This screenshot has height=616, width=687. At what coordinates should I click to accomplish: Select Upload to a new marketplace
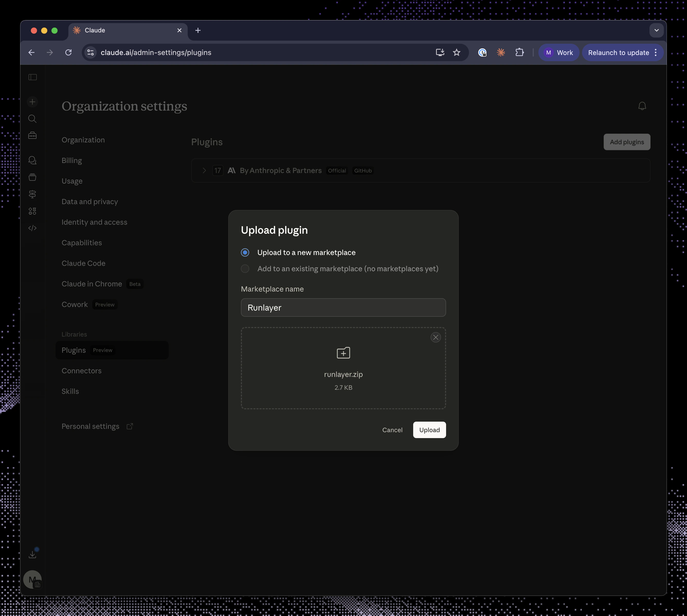245,252
